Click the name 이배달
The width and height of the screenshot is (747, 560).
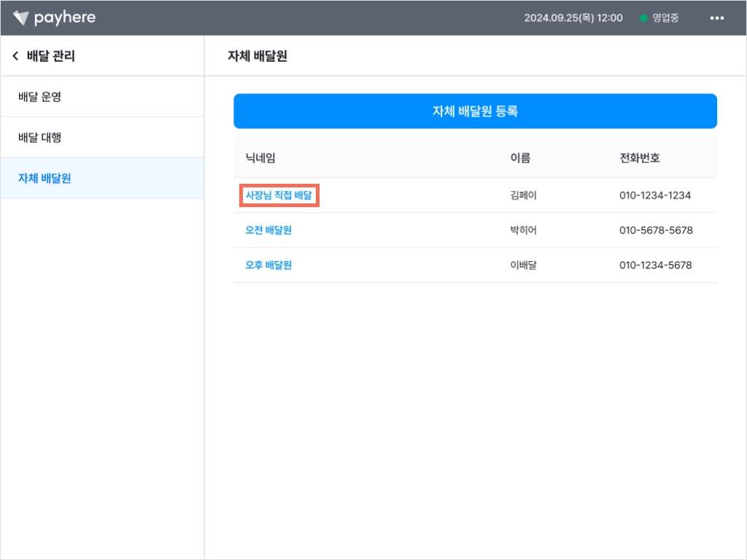[523, 265]
